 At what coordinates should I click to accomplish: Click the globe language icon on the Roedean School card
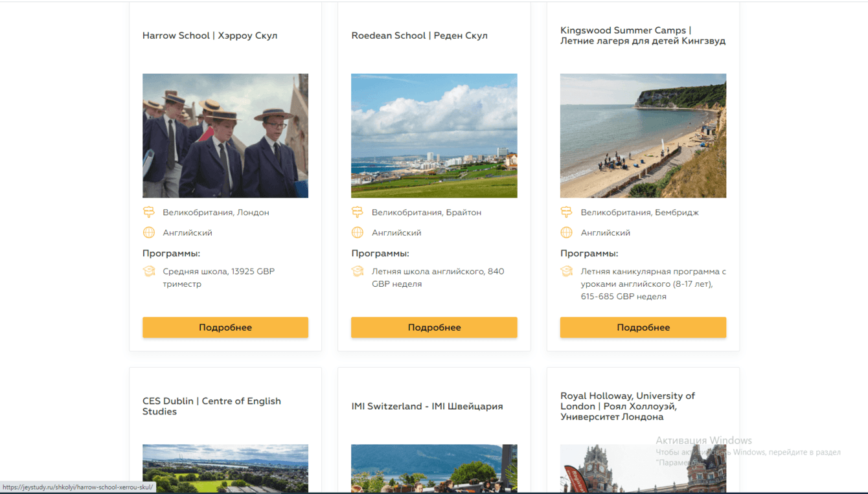(x=358, y=232)
